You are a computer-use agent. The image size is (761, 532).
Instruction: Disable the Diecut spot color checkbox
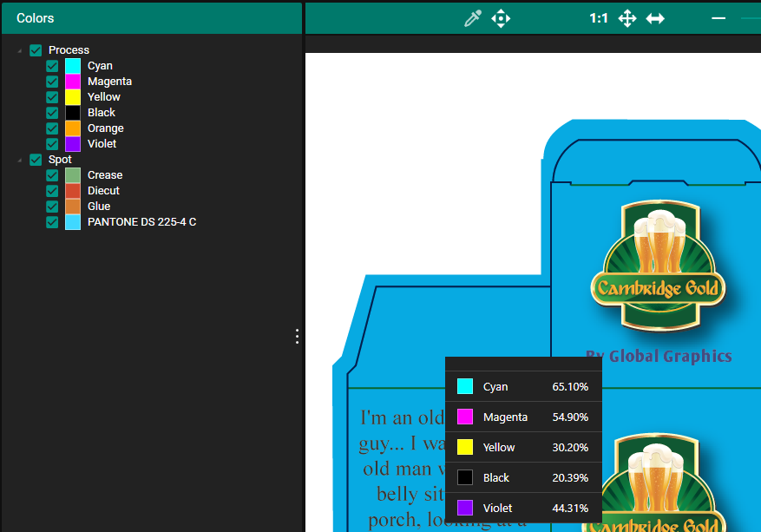[x=52, y=191]
